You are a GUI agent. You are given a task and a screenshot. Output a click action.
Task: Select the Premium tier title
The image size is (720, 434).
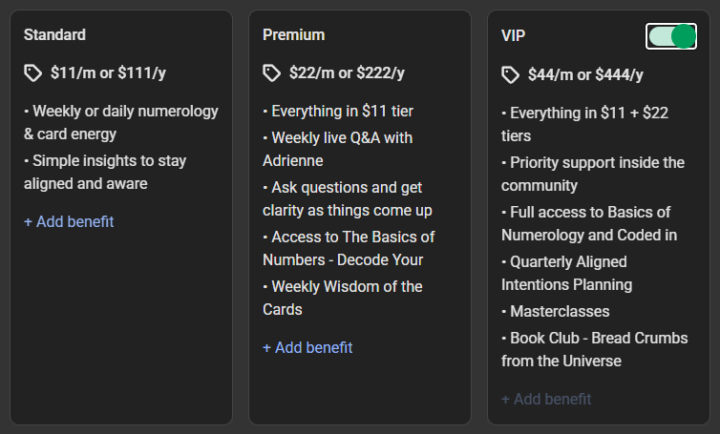293,35
